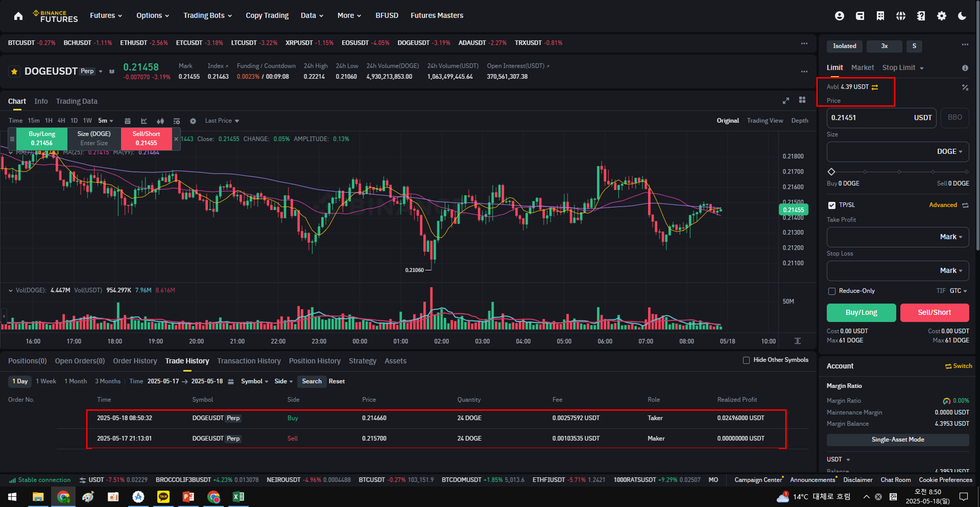Click order size slider handle
980x507 pixels.
point(831,171)
